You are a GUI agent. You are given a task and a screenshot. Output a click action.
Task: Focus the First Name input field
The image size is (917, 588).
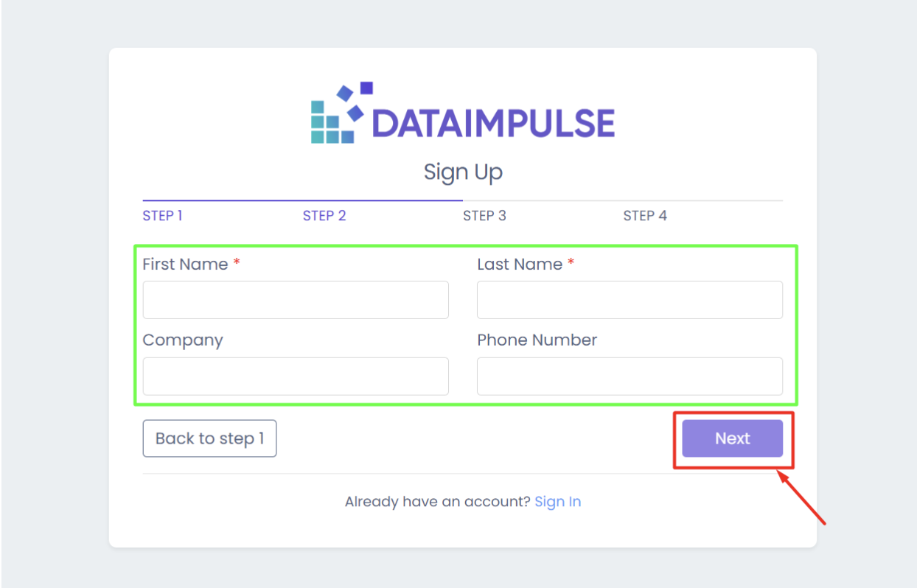pyautogui.click(x=296, y=300)
